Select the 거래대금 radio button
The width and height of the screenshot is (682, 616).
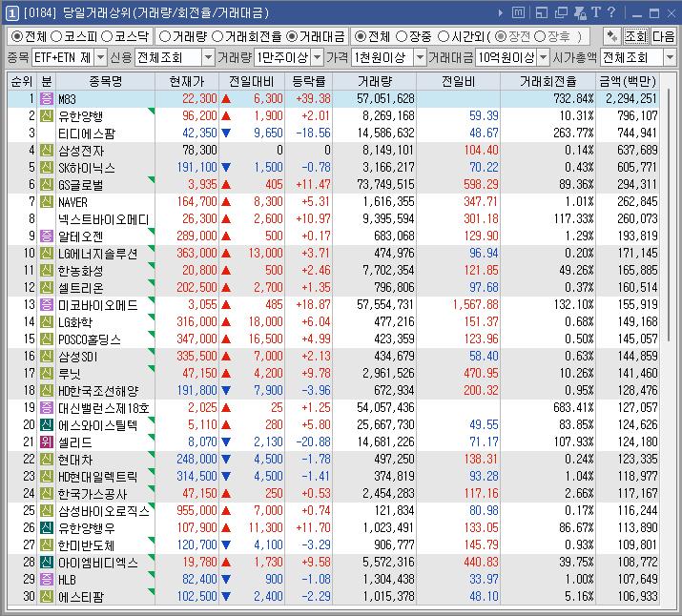click(292, 36)
